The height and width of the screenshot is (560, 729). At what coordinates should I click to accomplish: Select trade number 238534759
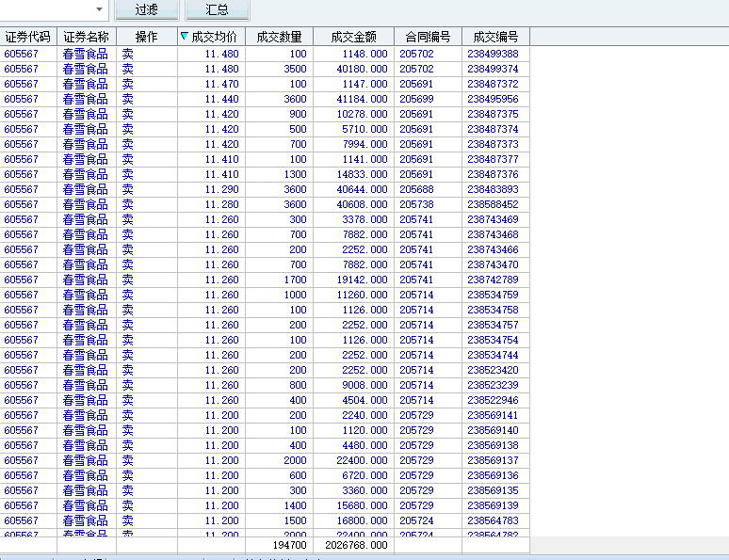coord(493,295)
